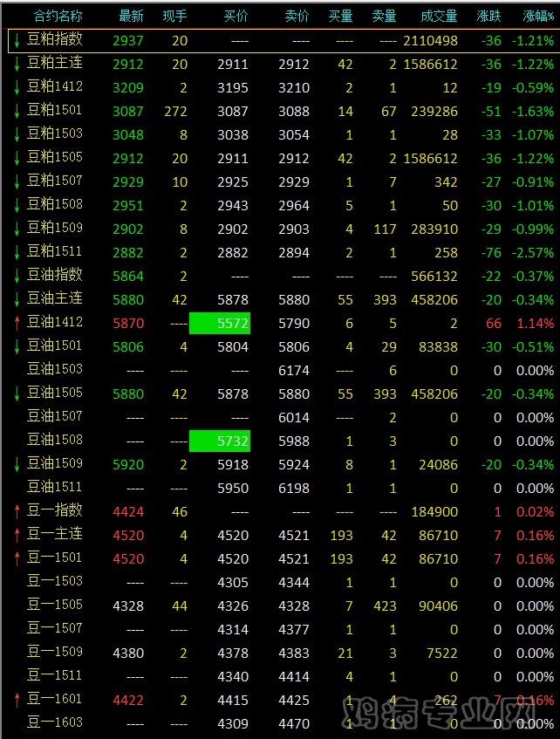Click 豆粕1412 latest price 3209
Image resolution: width=560 pixels, height=739 pixels.
point(128,87)
